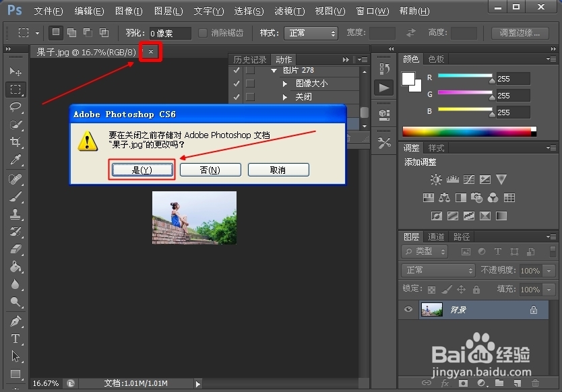This screenshot has width=562, height=392.
Task: Toggle the checkmark for 图像大小 step
Action: pyautogui.click(x=237, y=84)
